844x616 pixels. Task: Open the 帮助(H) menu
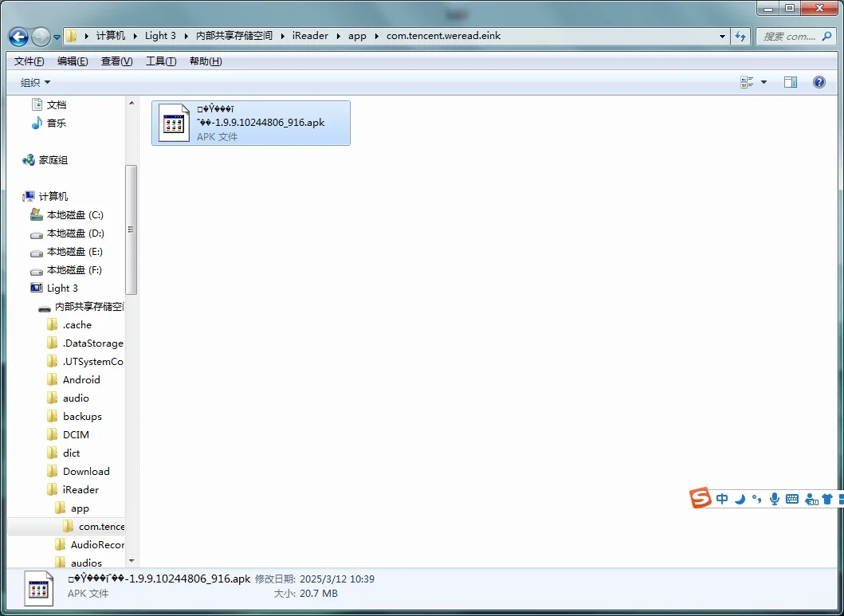click(206, 61)
